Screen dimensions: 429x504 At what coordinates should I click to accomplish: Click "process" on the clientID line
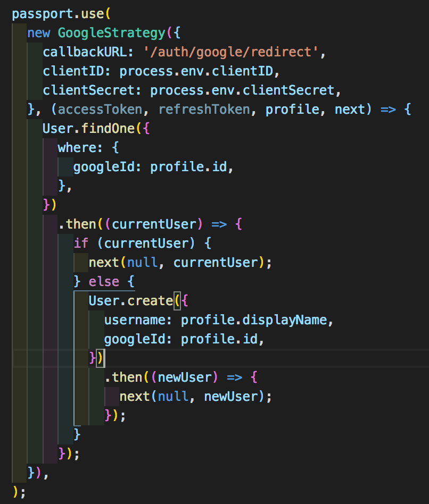click(146, 72)
